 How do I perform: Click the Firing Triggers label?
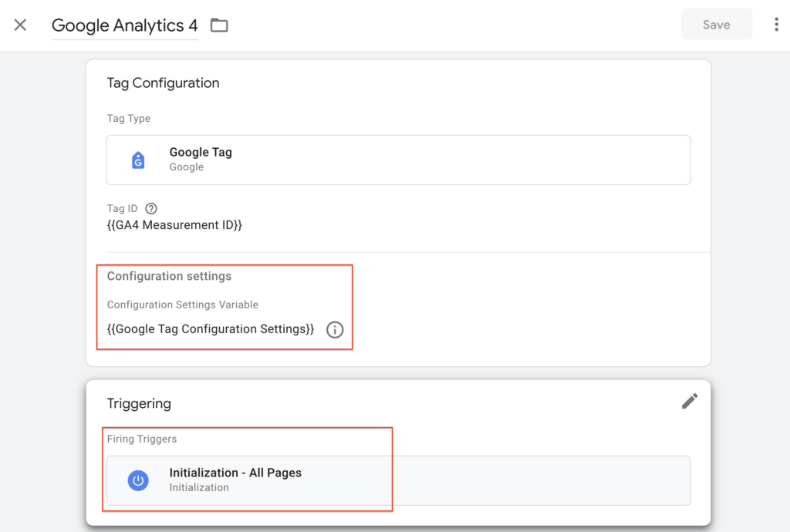(x=142, y=439)
